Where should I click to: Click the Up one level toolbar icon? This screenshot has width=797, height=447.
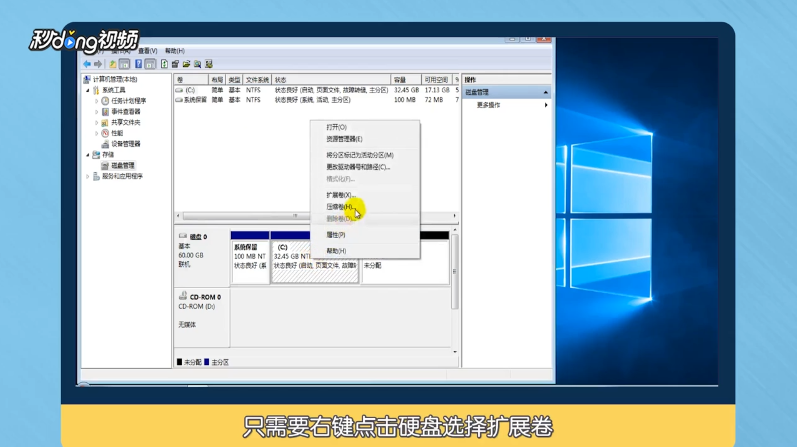click(113, 64)
